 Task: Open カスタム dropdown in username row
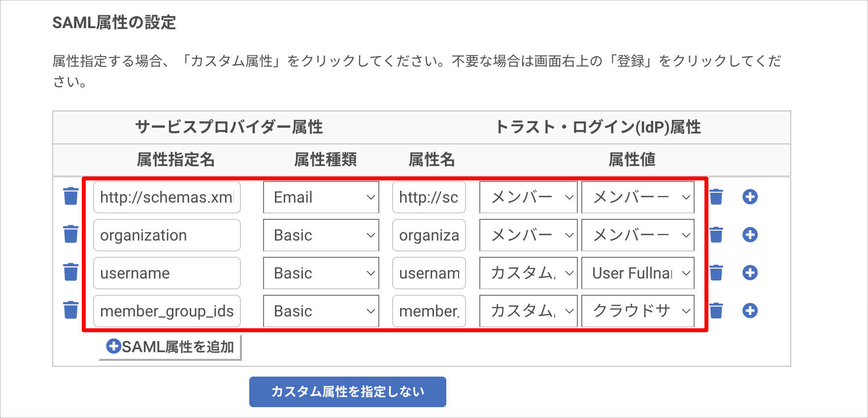[529, 273]
